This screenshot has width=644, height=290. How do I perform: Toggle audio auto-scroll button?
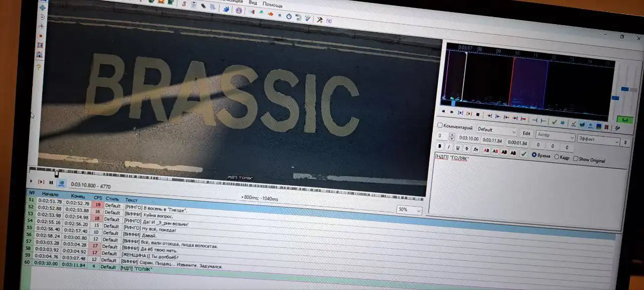[x=590, y=125]
